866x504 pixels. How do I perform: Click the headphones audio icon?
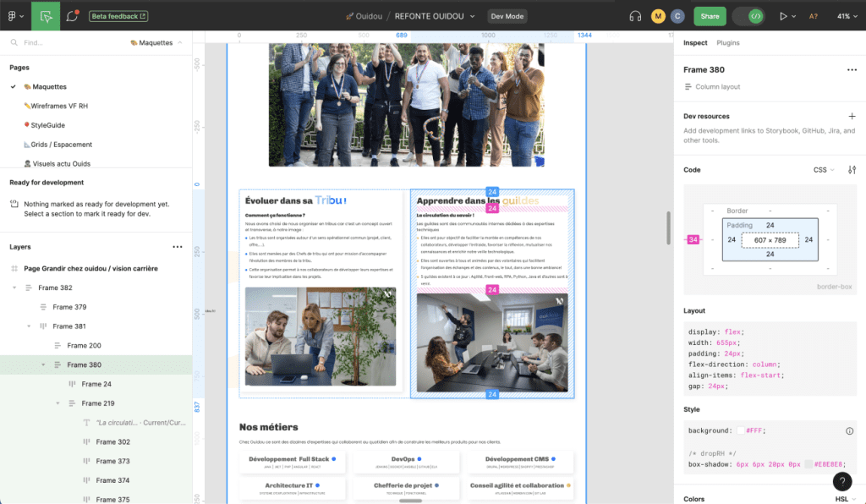click(x=635, y=16)
